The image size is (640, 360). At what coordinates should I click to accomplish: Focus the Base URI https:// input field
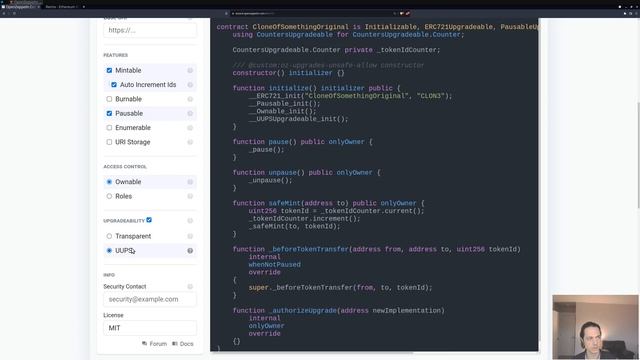coord(150,30)
